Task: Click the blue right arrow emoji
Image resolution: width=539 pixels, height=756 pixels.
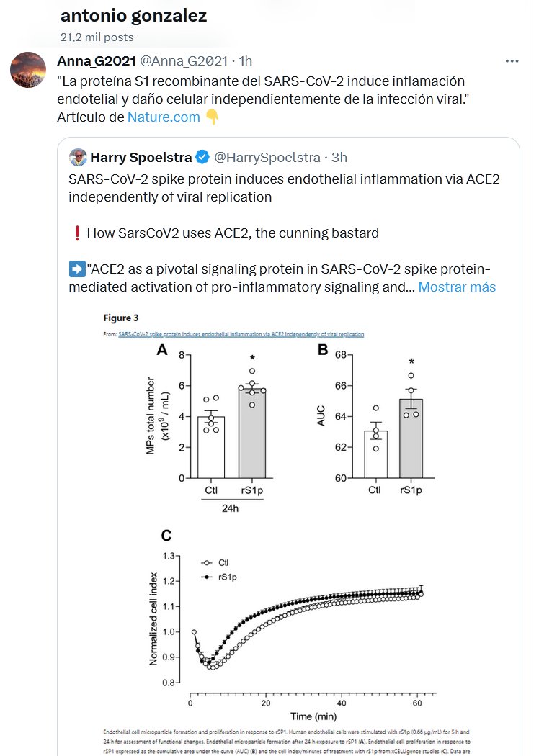Action: click(x=76, y=269)
